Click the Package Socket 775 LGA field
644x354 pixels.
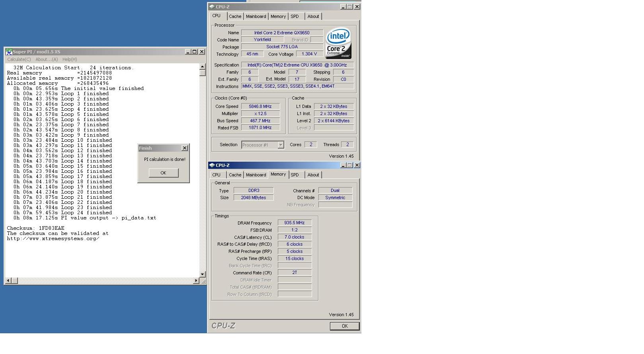click(x=282, y=47)
